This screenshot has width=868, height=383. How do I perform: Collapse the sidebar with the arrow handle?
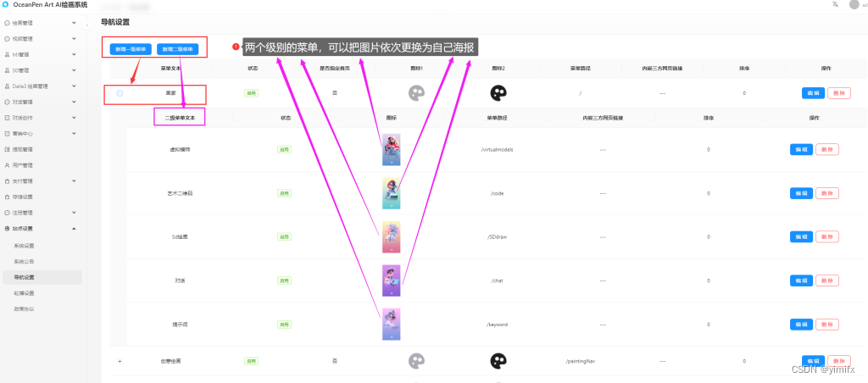[x=87, y=25]
